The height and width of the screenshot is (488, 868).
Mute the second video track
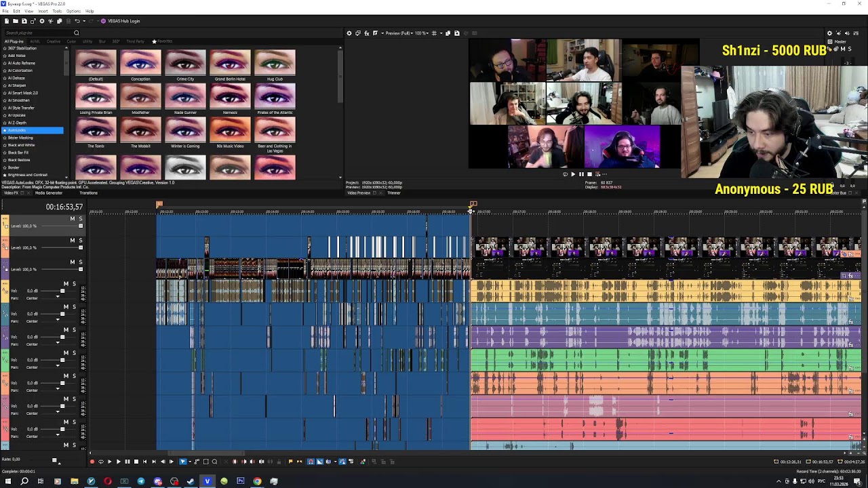click(72, 241)
